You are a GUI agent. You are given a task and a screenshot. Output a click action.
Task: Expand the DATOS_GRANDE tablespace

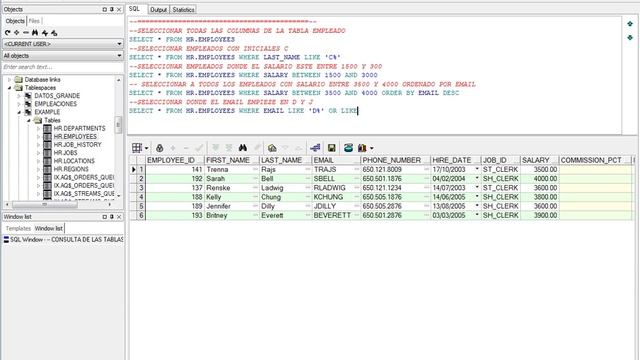point(19,96)
